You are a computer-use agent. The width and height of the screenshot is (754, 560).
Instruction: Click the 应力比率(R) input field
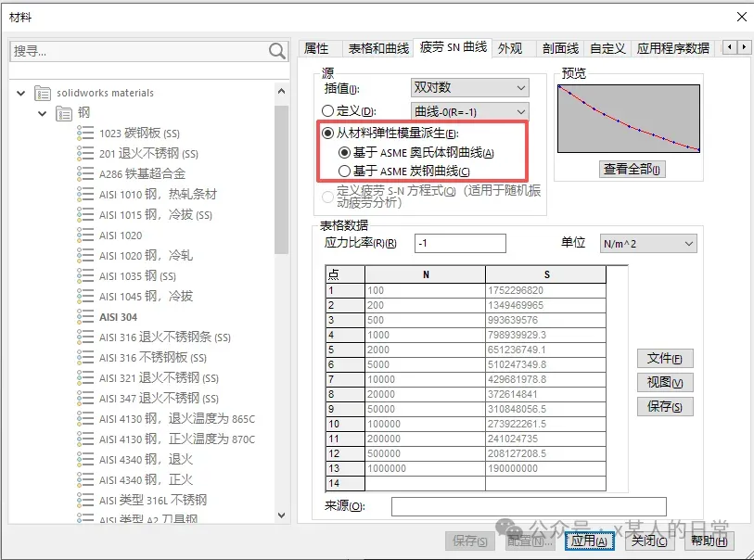coord(460,243)
